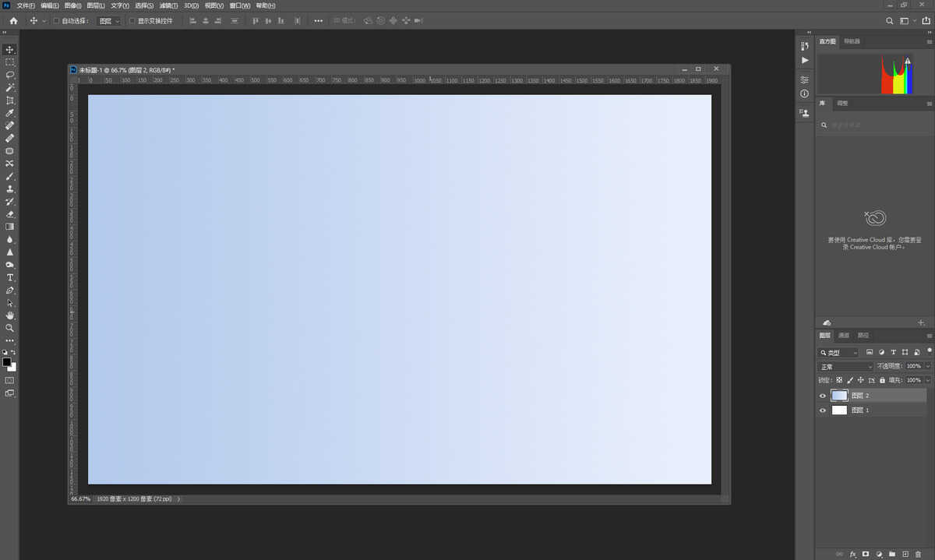This screenshot has height=560, width=935.
Task: Select the Hand tool
Action: pos(10,315)
